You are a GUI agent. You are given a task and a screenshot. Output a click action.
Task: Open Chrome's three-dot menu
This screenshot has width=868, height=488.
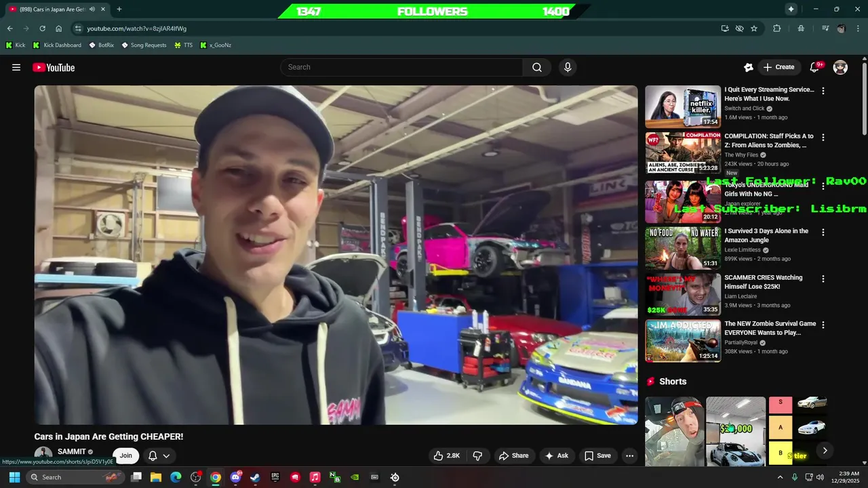(x=859, y=28)
